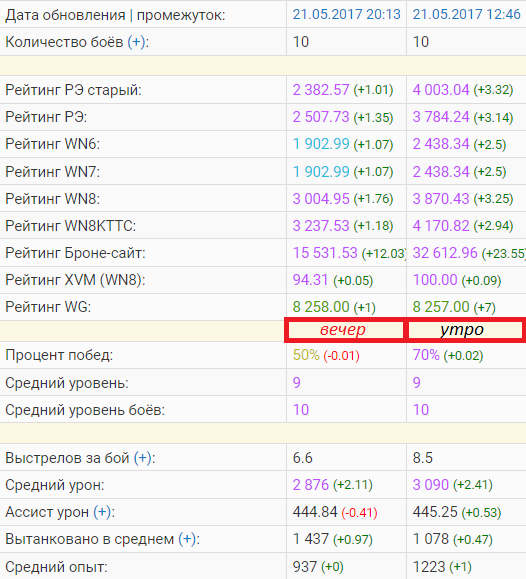Open the 21.05.2017 12:46 update link
Image resolution: width=526 pixels, height=579 pixels.
tap(467, 14)
